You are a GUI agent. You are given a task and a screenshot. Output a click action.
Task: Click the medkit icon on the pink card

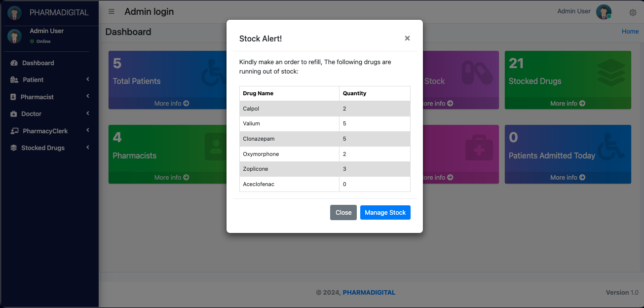click(479, 147)
